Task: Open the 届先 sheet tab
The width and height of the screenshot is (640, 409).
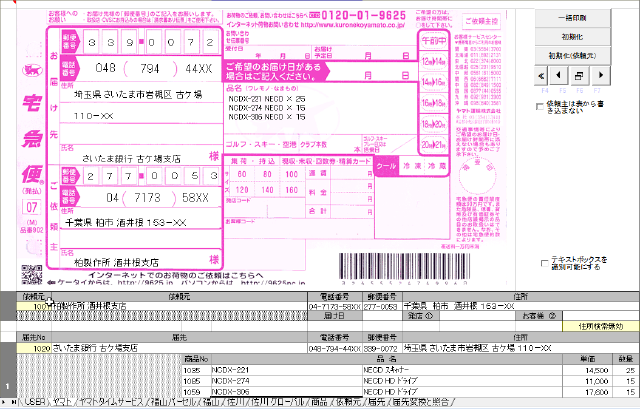Action: (376, 402)
